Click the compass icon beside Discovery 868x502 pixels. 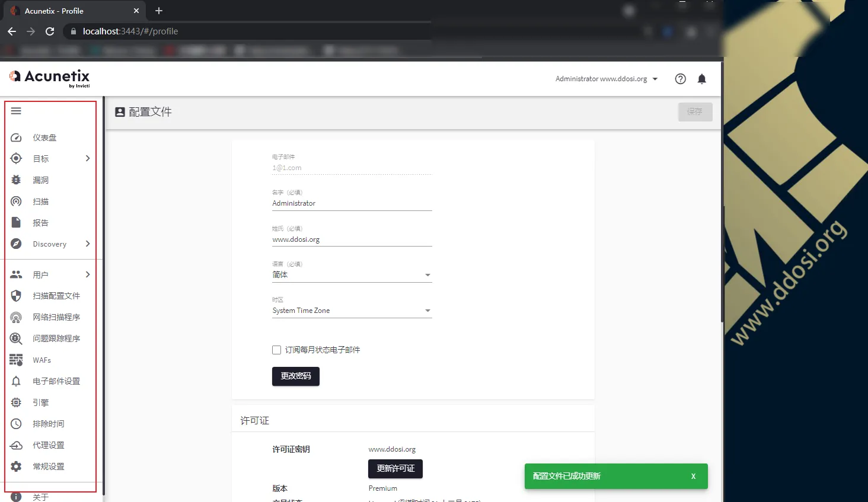pyautogui.click(x=16, y=244)
